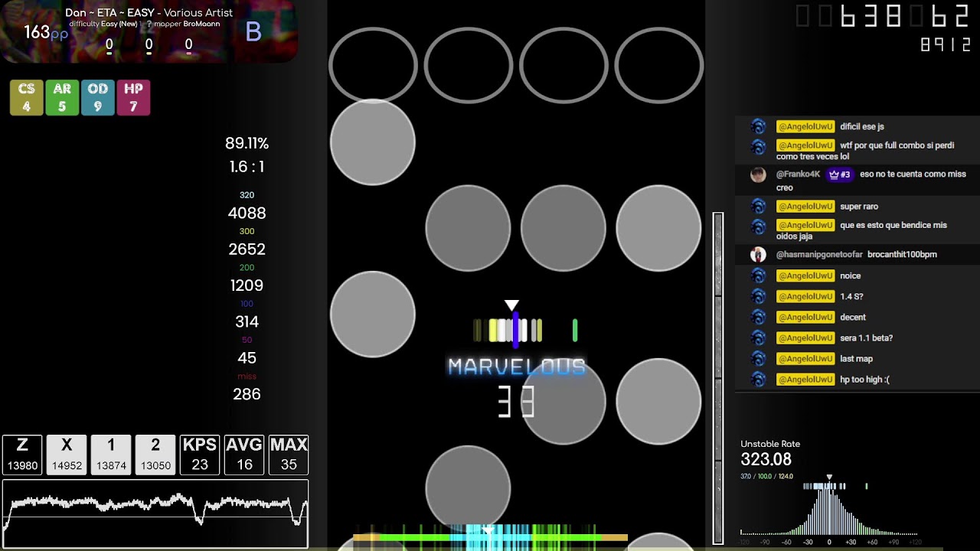Click the leftmost receptor ring at the top
This screenshot has height=551, width=980.
373,65
